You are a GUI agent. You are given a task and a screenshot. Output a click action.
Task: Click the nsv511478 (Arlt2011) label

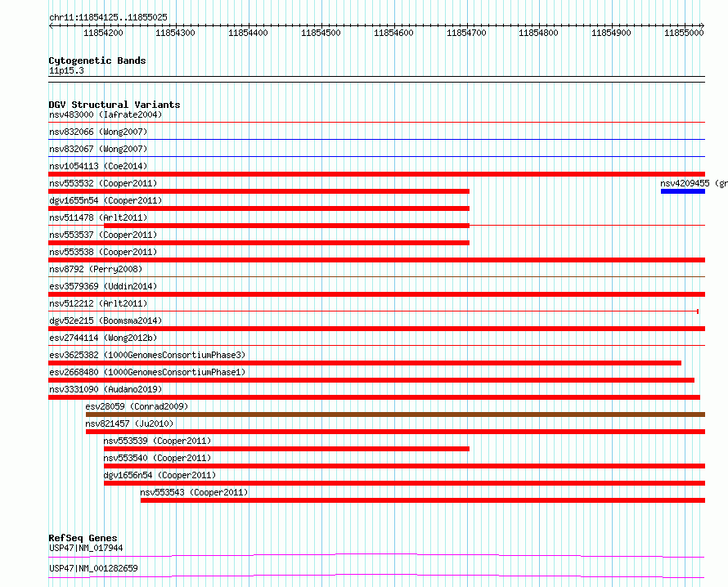tap(98, 217)
